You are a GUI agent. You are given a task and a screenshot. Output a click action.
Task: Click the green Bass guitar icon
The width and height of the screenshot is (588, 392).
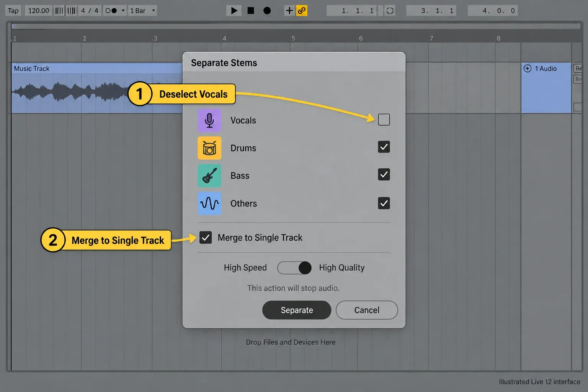(x=209, y=176)
